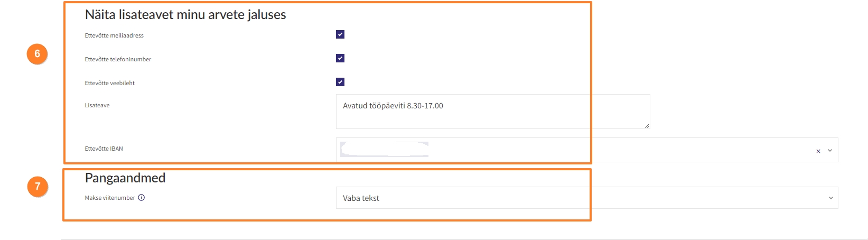Click the Ettevõtte veebileht label

pyautogui.click(x=110, y=83)
